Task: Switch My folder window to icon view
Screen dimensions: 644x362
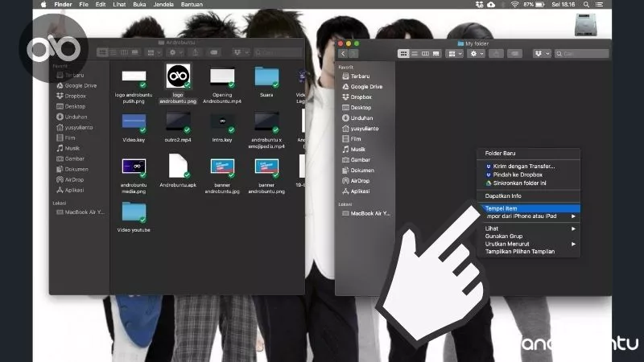Action: [x=403, y=54]
